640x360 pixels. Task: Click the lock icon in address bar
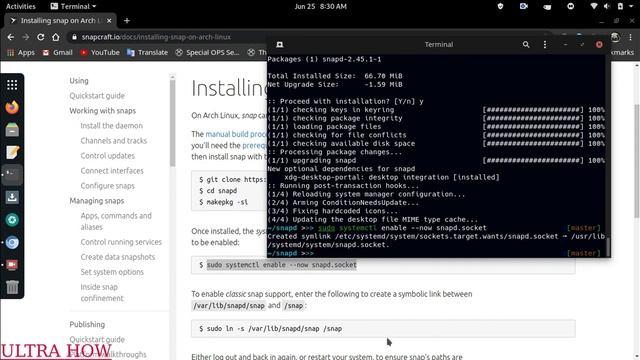[x=74, y=37]
